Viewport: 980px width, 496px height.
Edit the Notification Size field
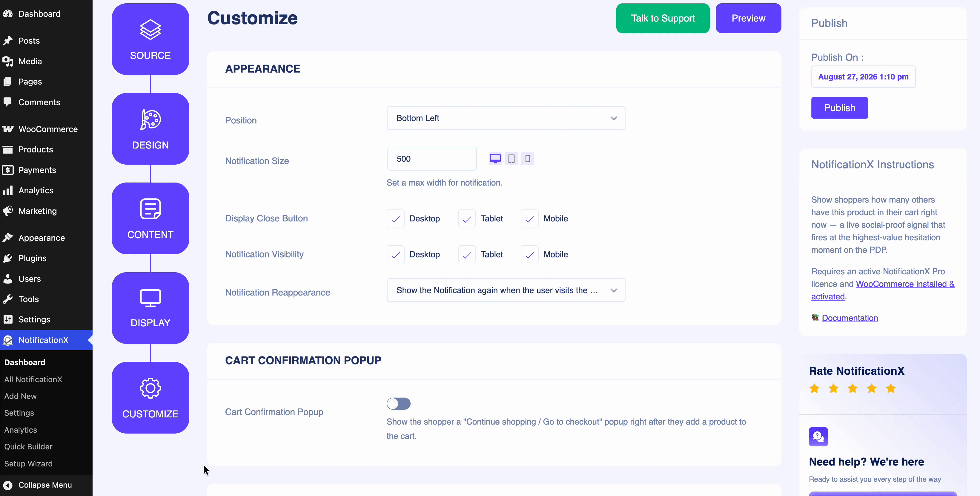click(432, 159)
